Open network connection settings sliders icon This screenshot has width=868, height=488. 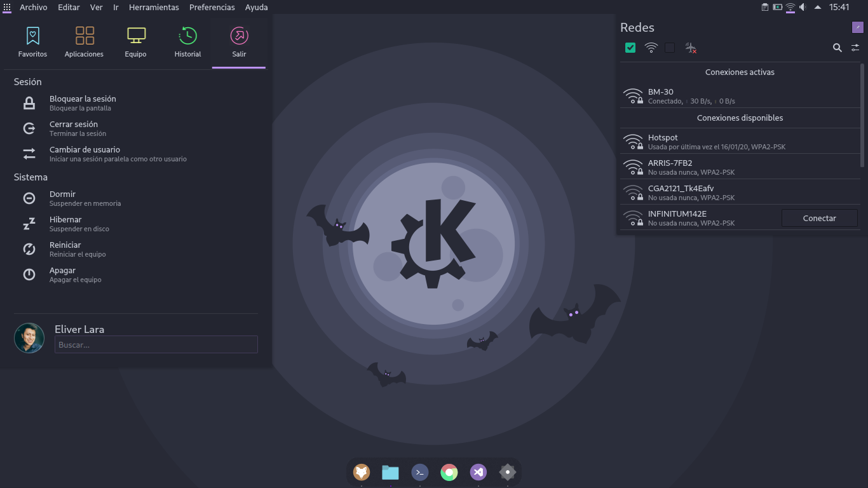click(x=855, y=48)
